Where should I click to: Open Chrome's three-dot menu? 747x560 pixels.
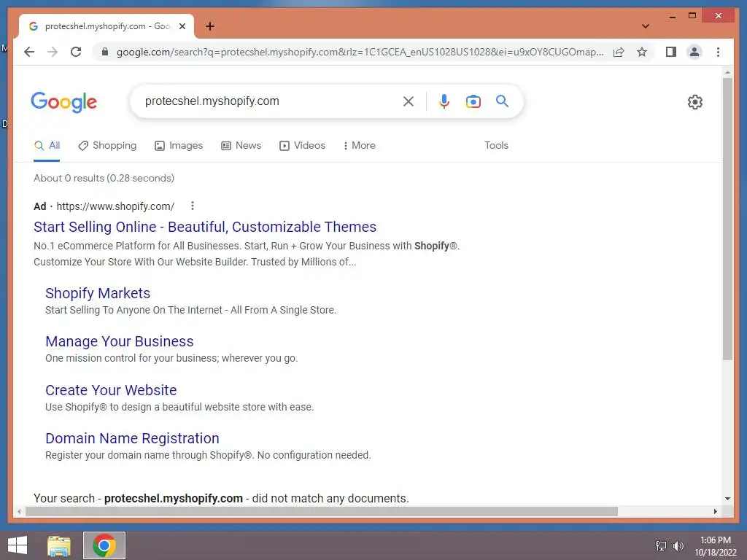click(x=718, y=52)
